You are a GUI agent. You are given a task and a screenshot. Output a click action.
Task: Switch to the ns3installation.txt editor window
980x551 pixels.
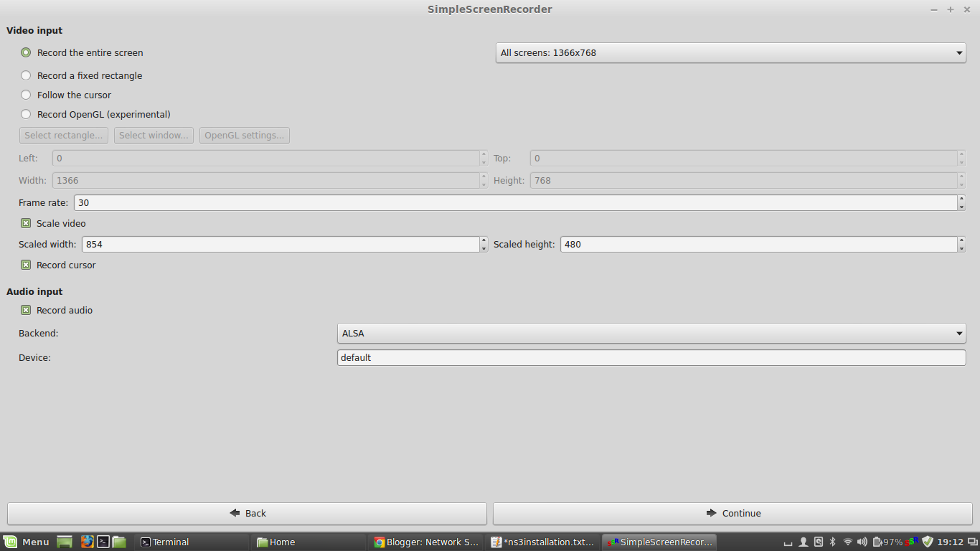(x=542, y=542)
